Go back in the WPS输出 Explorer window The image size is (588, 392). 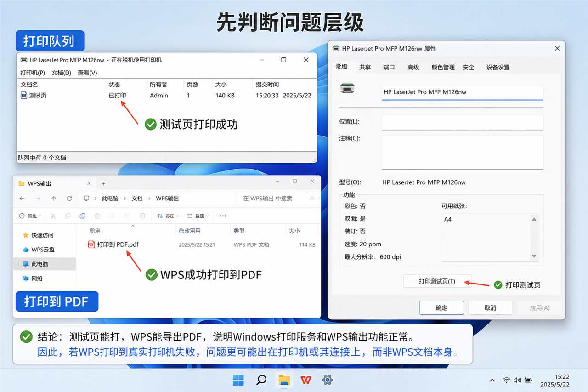click(23, 199)
